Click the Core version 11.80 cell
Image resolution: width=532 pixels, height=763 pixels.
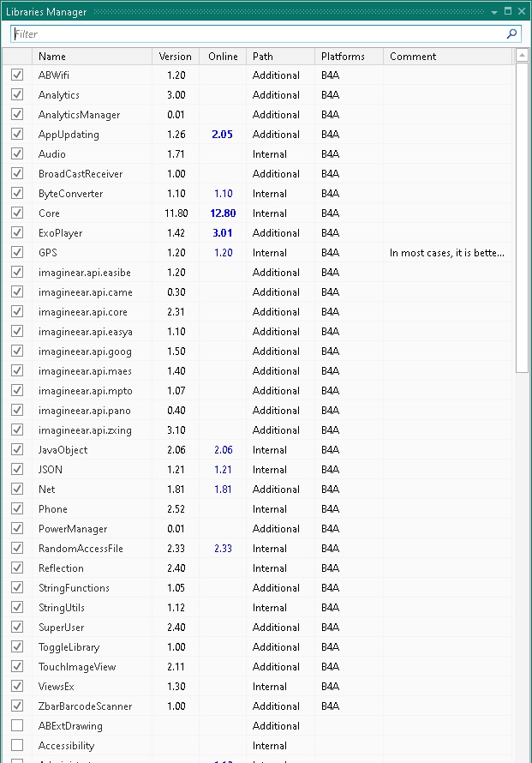click(176, 213)
